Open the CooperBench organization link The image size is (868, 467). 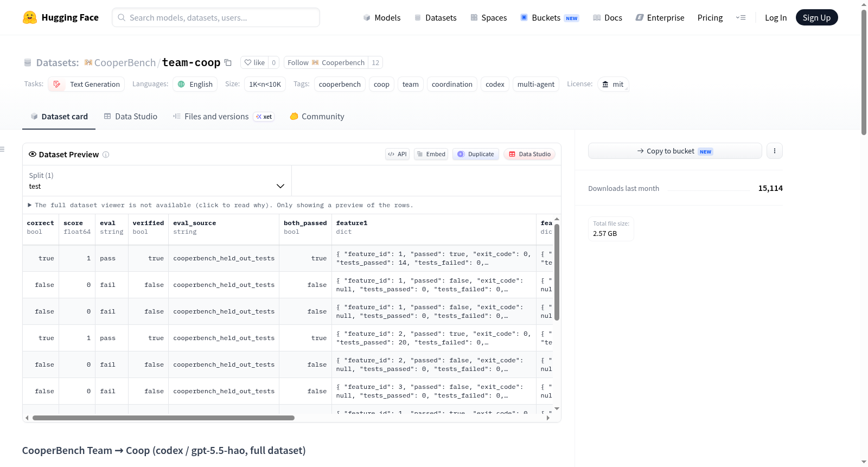pos(125,62)
